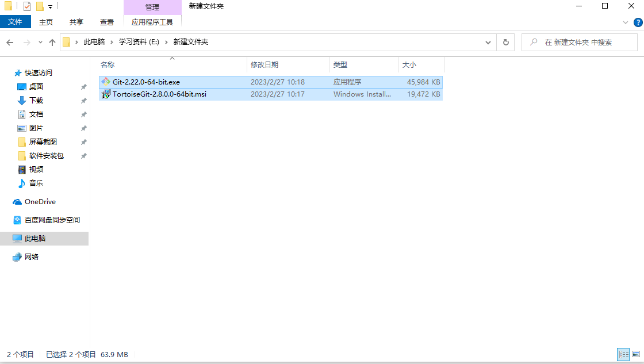This screenshot has width=644, height=364.
Task: Unpin 屏幕截图 using its pin icon
Action: 84,141
